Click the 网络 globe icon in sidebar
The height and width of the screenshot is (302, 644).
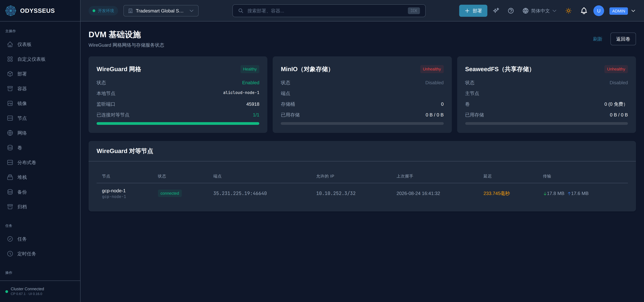(10, 133)
